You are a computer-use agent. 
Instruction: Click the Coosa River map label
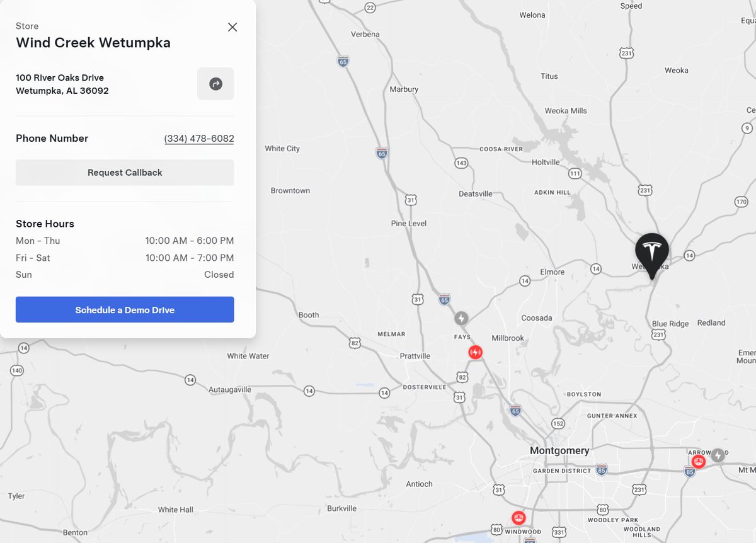click(x=501, y=149)
